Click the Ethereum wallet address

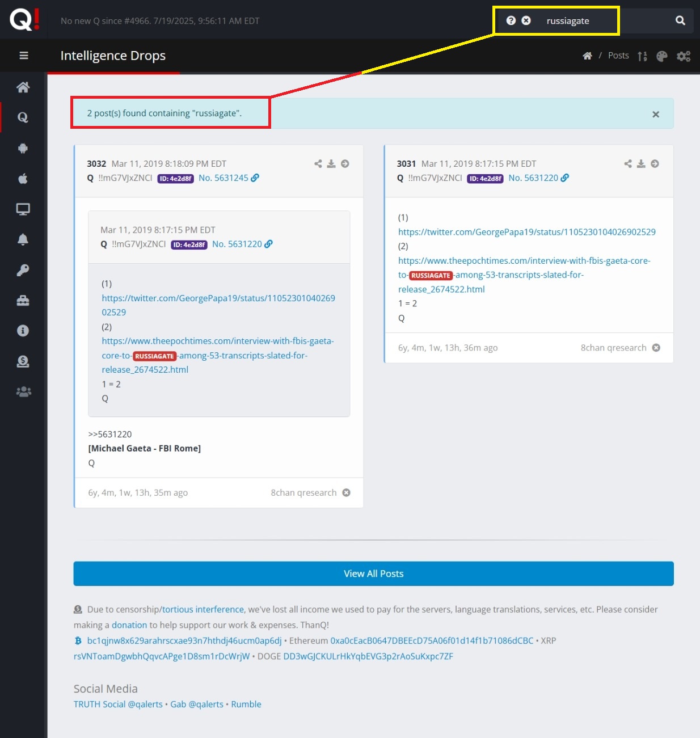coord(432,641)
